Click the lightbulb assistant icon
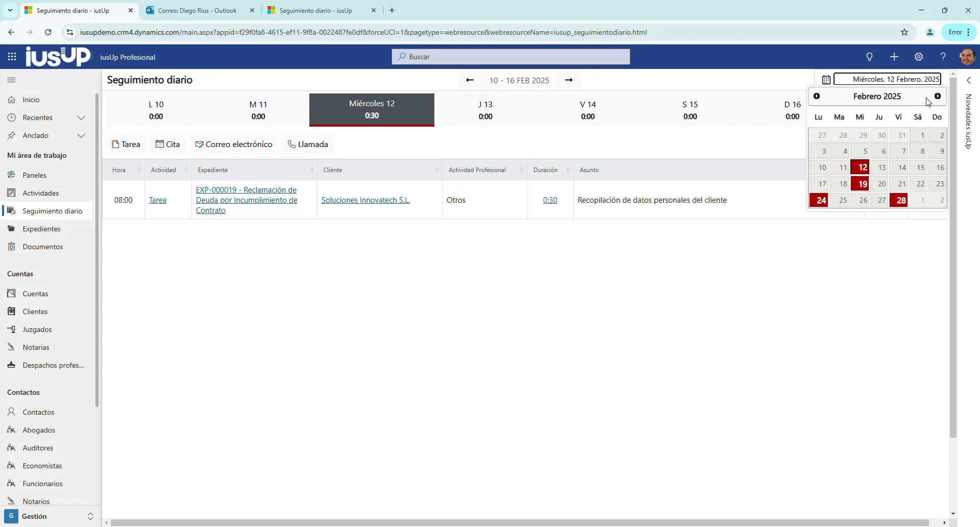The height and width of the screenshot is (527, 980). [869, 57]
